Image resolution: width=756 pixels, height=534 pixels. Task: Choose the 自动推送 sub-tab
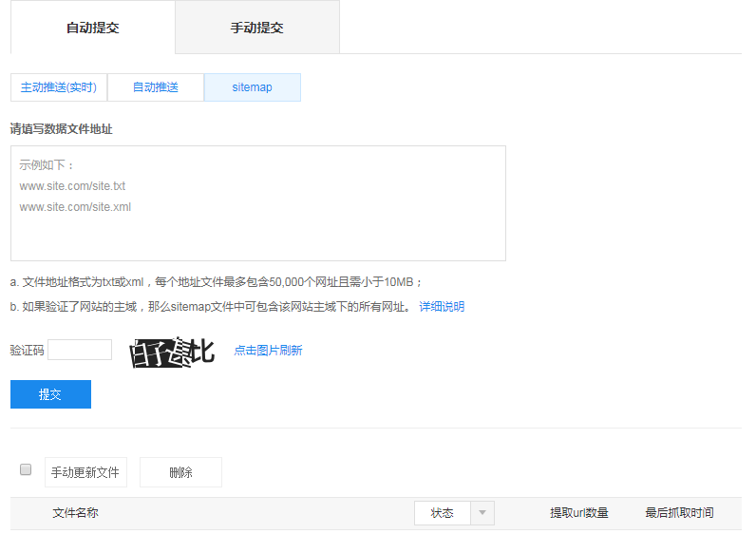155,87
